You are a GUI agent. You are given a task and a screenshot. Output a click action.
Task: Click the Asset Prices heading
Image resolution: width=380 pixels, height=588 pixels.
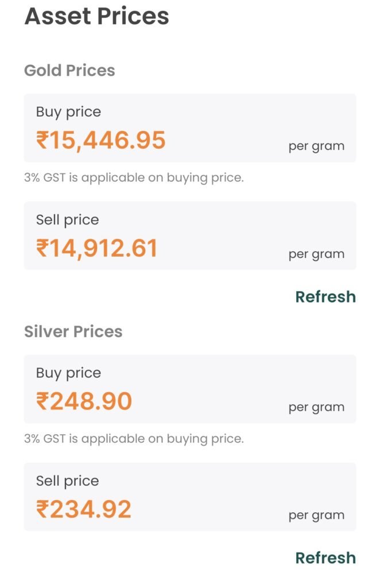coord(96,16)
